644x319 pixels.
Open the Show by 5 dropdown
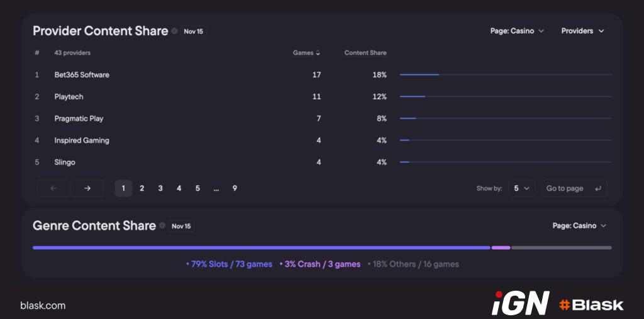521,188
